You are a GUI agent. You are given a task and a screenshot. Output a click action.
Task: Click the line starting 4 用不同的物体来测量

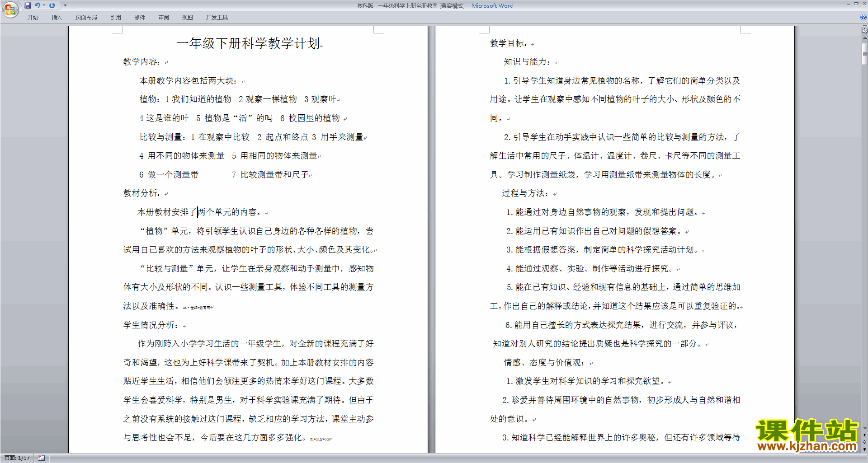(228, 156)
